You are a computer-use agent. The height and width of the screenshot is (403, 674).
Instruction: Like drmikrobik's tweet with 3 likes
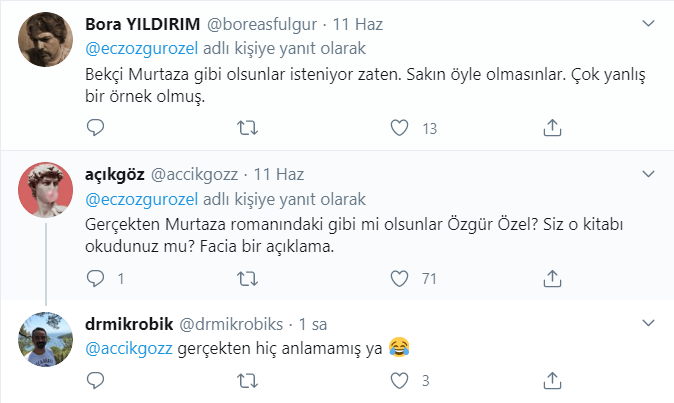pyautogui.click(x=400, y=380)
